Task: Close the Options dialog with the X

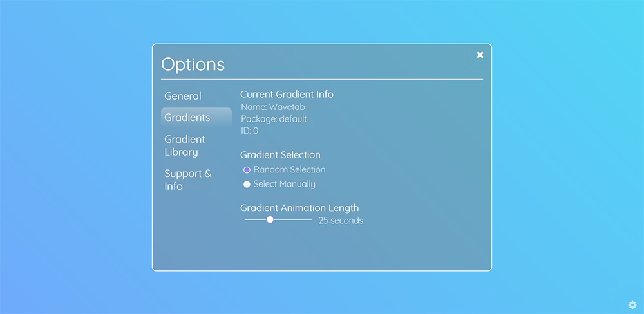Action: tap(480, 55)
